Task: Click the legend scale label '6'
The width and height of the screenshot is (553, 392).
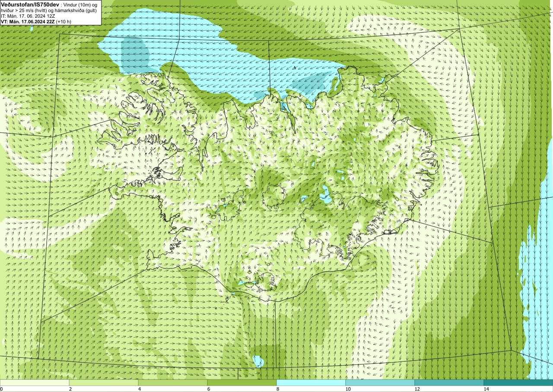Action: pyautogui.click(x=208, y=389)
